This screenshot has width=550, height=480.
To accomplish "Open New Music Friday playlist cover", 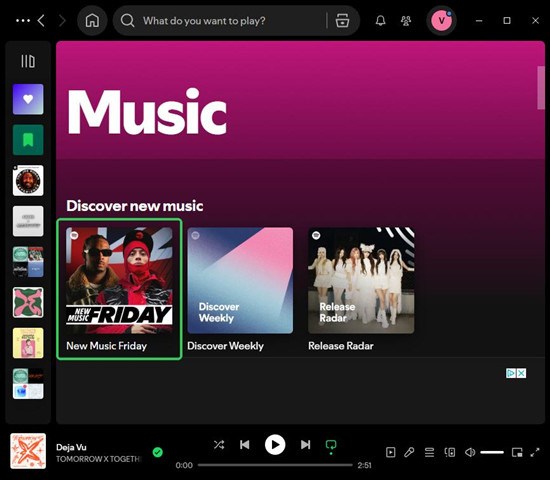I will tap(119, 280).
